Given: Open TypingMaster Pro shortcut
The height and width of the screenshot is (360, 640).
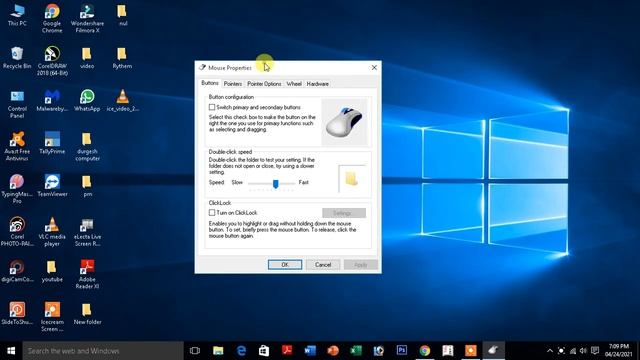Looking at the screenshot, I should pyautogui.click(x=17, y=189).
